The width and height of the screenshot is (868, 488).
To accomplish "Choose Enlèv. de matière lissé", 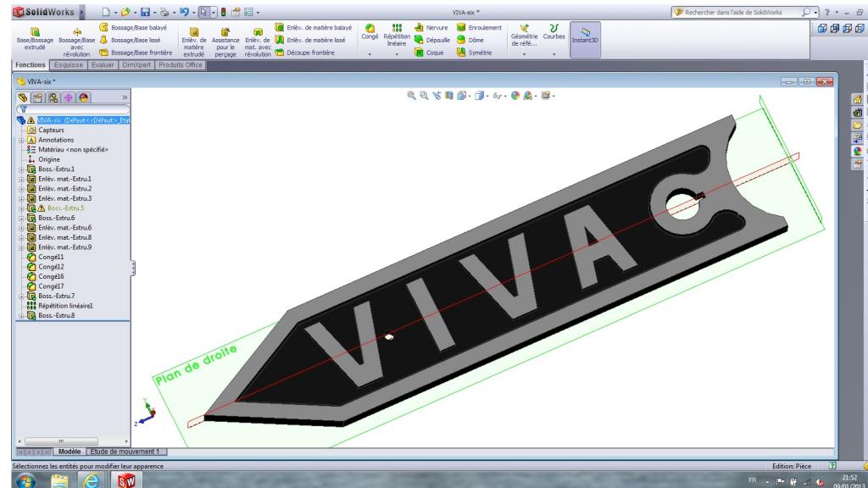I will tap(310, 40).
